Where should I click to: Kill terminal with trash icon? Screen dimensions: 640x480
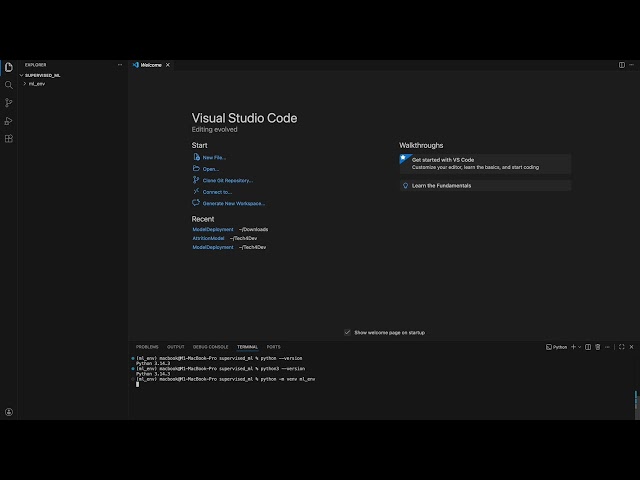click(598, 347)
